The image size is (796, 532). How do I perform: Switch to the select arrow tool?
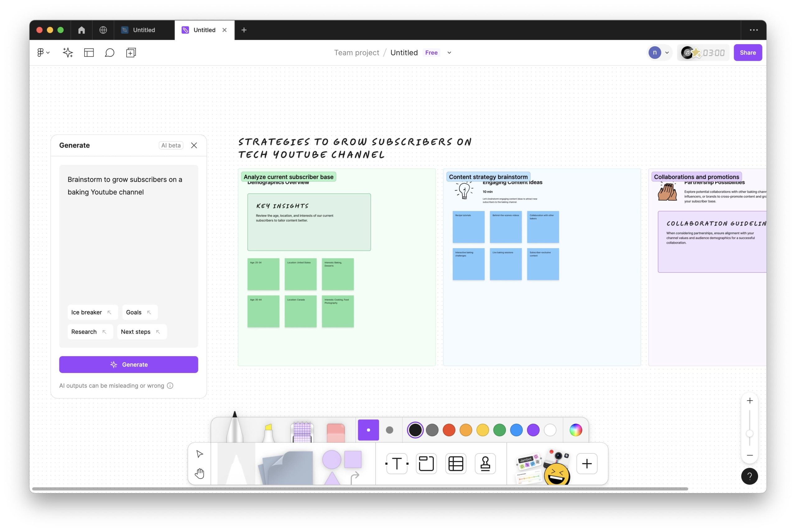(199, 454)
